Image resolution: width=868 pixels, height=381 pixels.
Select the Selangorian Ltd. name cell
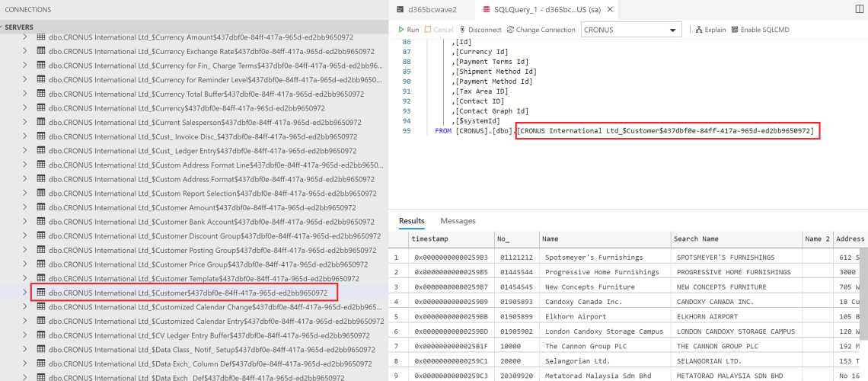(x=605, y=360)
